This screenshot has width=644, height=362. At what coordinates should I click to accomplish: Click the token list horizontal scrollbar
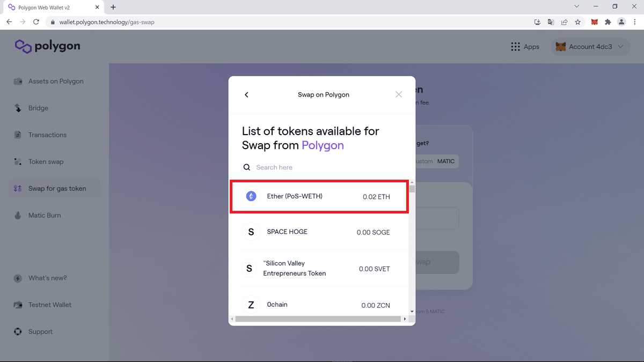pos(319,319)
